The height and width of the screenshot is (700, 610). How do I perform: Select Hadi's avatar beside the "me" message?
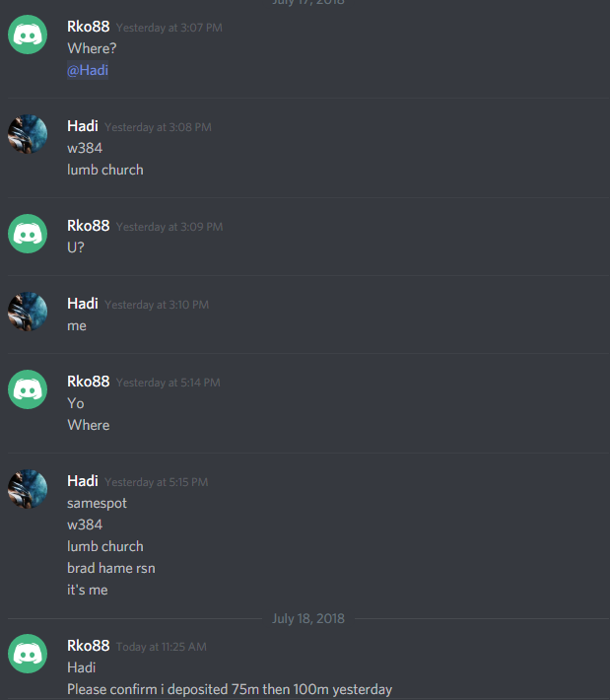[x=28, y=312]
